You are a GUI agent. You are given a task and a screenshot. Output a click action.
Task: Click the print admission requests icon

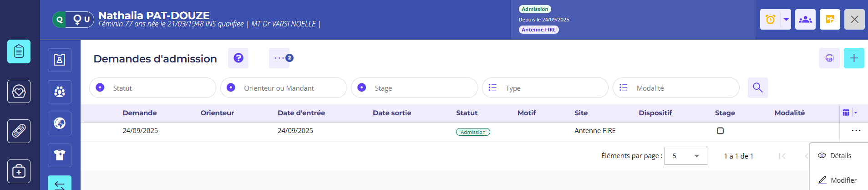point(829,58)
